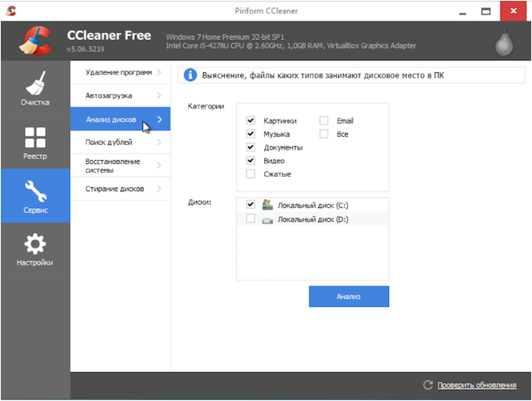The height and width of the screenshot is (401, 532).
Task: Click the Локальный диск (D:) label
Action: (x=313, y=219)
